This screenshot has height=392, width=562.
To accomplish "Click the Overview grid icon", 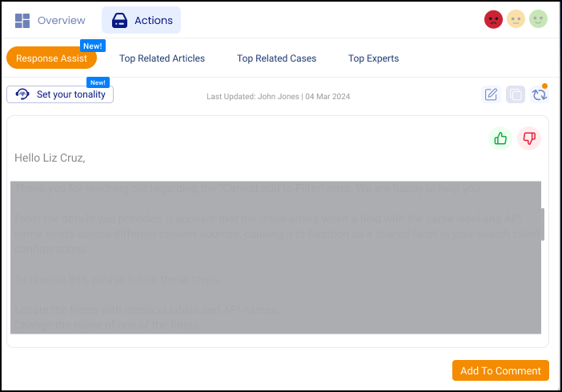I will click(22, 20).
